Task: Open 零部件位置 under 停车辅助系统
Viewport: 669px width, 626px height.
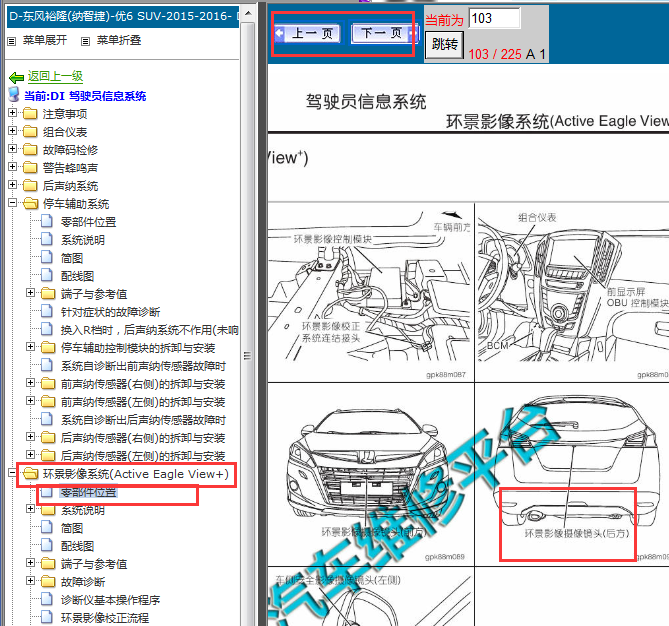Action: click(x=88, y=222)
